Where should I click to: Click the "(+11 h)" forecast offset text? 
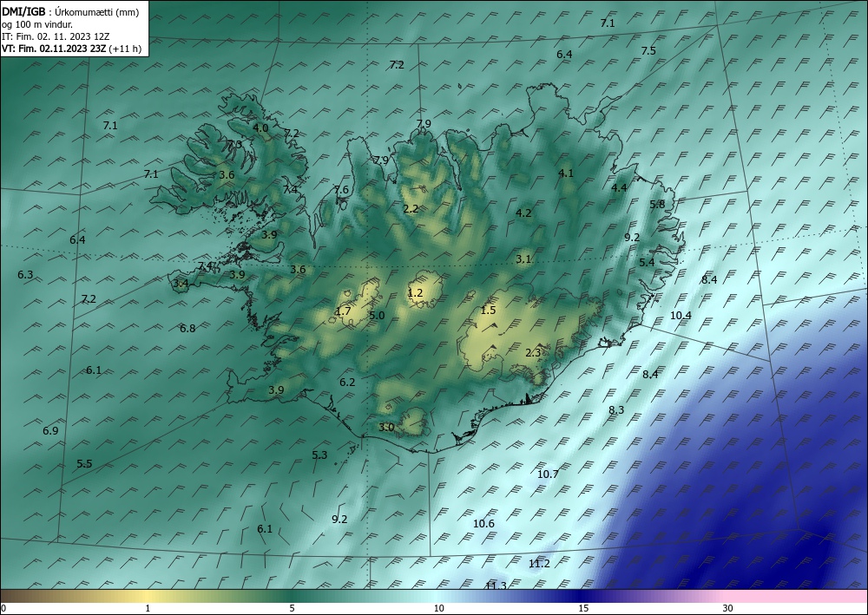click(125, 49)
